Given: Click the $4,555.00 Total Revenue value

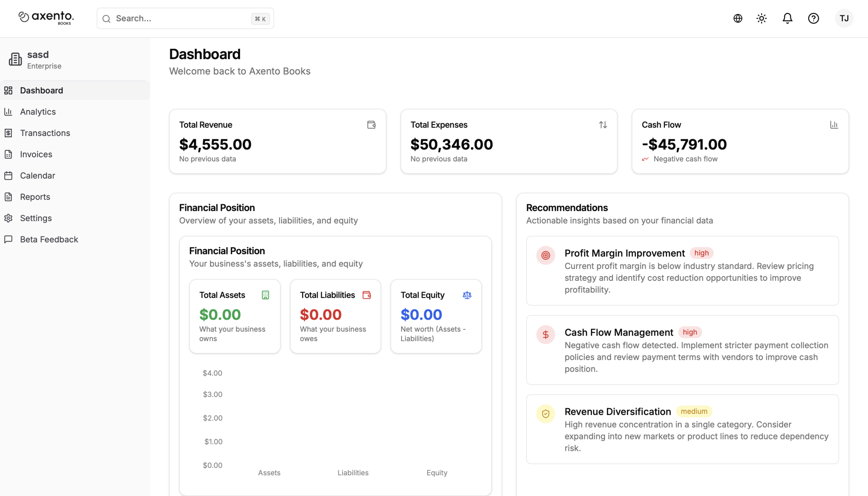Looking at the screenshot, I should 215,144.
